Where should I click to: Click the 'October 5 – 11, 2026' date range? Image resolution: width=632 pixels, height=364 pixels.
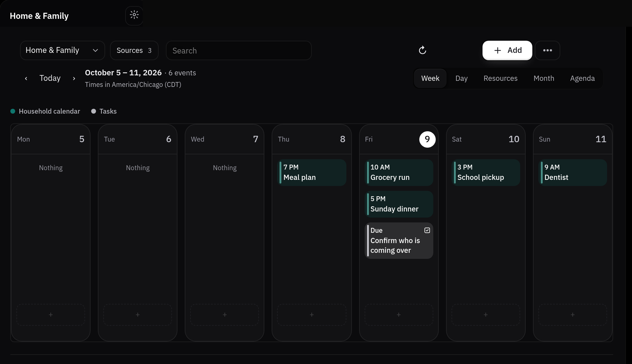(123, 73)
